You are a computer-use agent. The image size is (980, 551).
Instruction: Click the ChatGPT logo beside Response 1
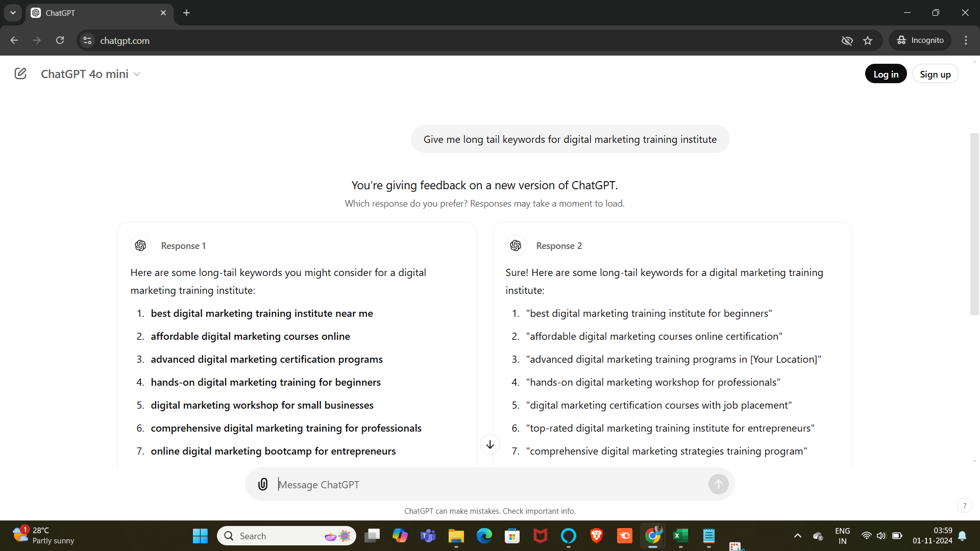pos(140,245)
